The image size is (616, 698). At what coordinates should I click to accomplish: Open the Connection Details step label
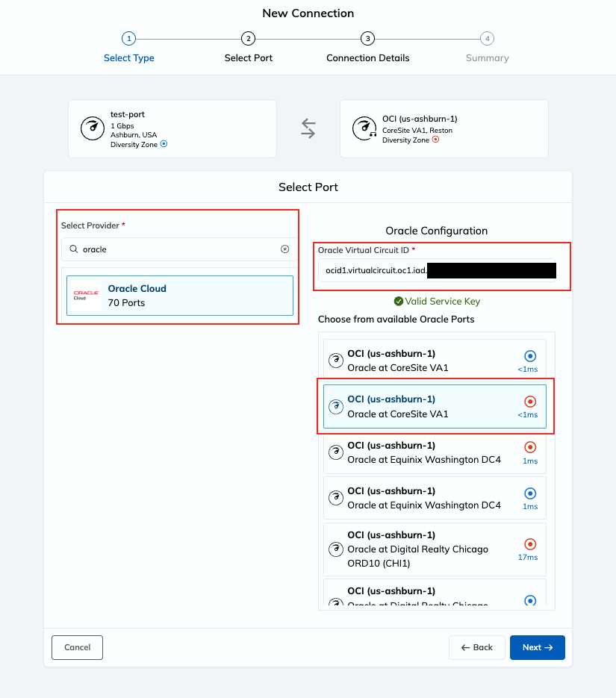[367, 58]
